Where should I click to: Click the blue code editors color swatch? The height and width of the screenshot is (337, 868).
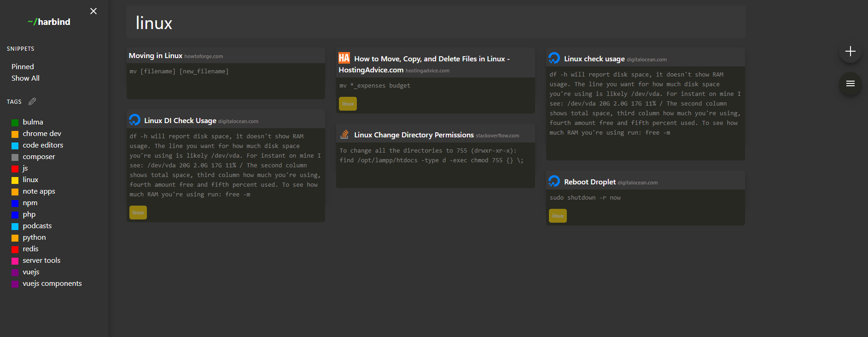tap(15, 146)
